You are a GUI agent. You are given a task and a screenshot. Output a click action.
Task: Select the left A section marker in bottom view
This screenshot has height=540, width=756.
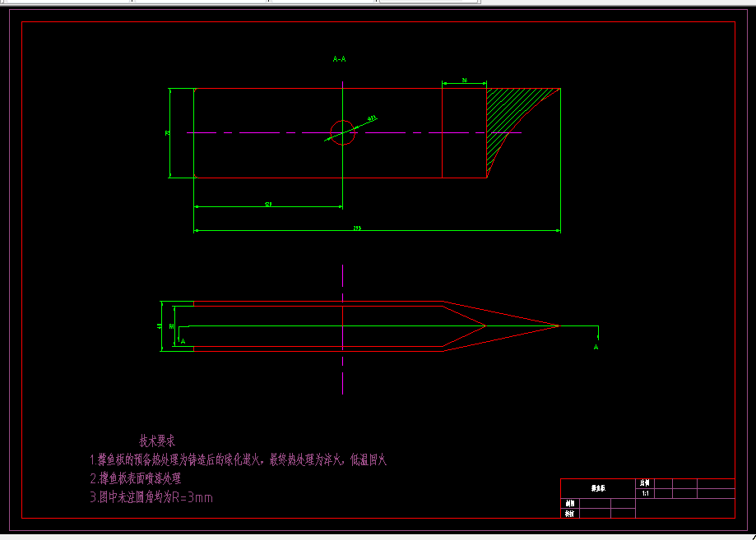click(183, 341)
